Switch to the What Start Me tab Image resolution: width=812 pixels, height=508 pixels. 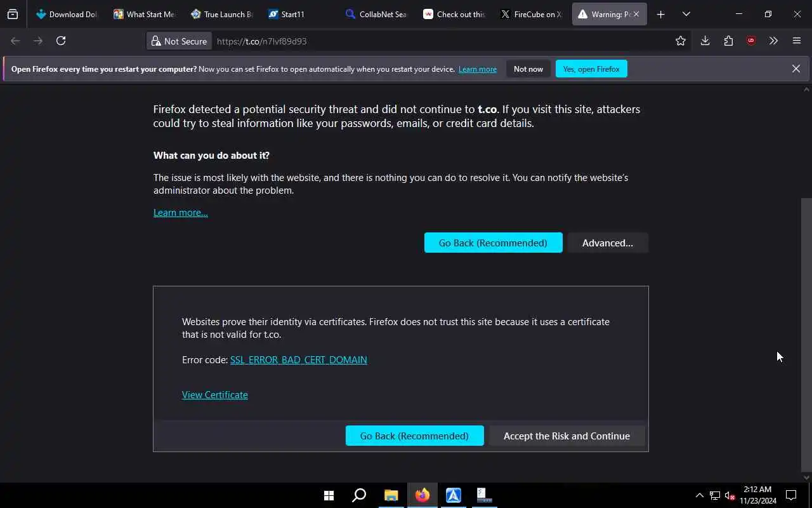[x=143, y=14]
